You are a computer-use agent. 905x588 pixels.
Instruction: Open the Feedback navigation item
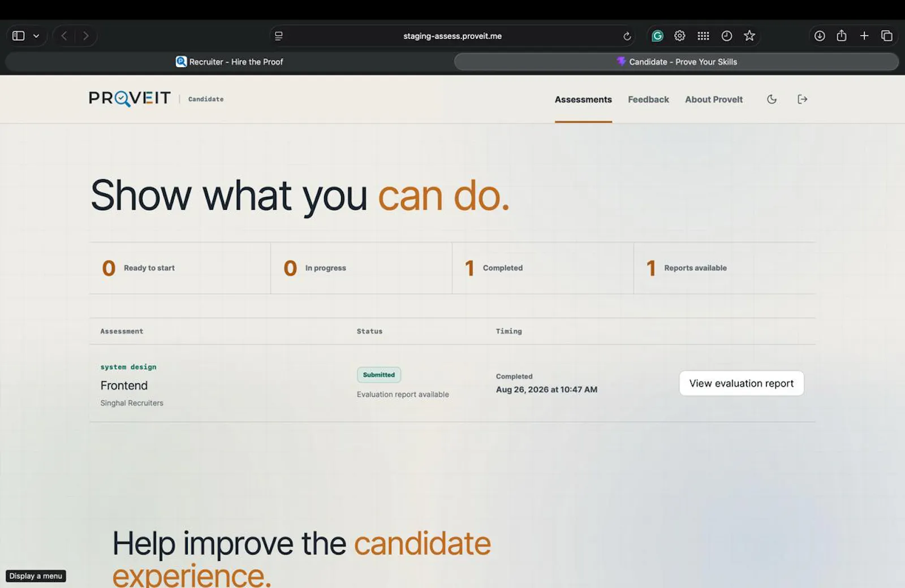[x=648, y=100]
